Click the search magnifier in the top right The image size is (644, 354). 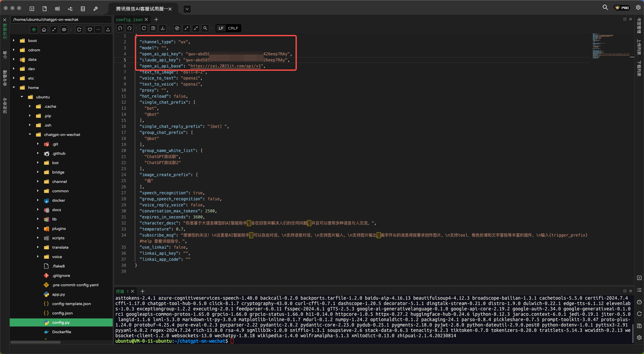point(605,7)
